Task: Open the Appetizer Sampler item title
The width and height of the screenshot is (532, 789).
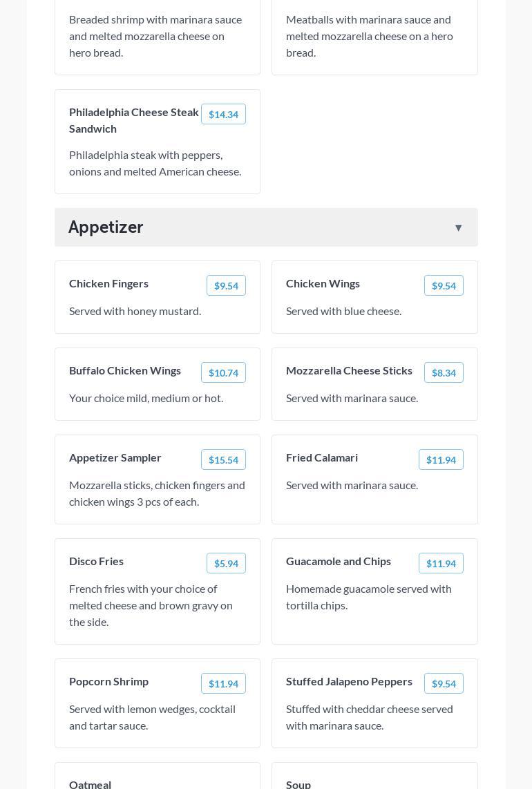Action: click(x=115, y=457)
